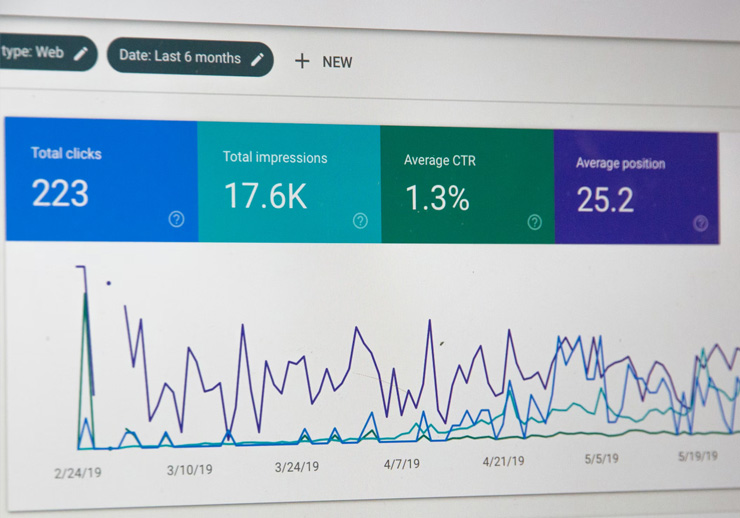Click the 25.2 average position value
This screenshot has height=518, width=740.
[x=605, y=200]
